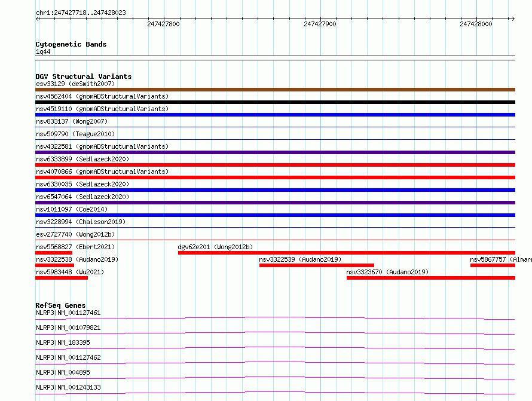Select the NLRP3|NM_001243133 transcript label

pos(68,387)
